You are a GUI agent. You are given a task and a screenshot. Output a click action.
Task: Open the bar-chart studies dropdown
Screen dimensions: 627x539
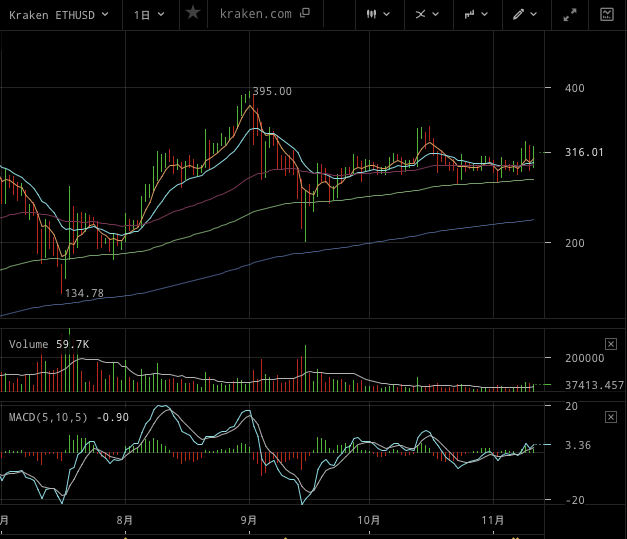(x=476, y=14)
